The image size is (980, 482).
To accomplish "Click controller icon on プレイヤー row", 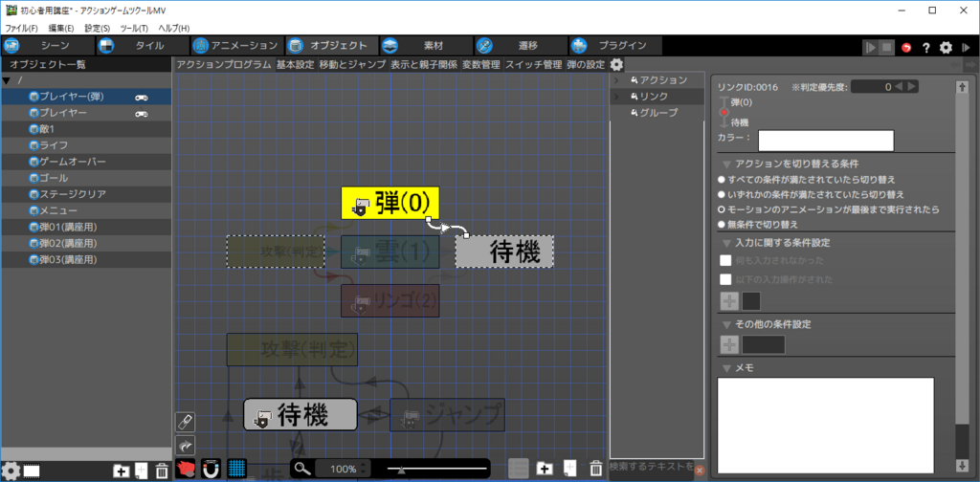I will (x=142, y=114).
